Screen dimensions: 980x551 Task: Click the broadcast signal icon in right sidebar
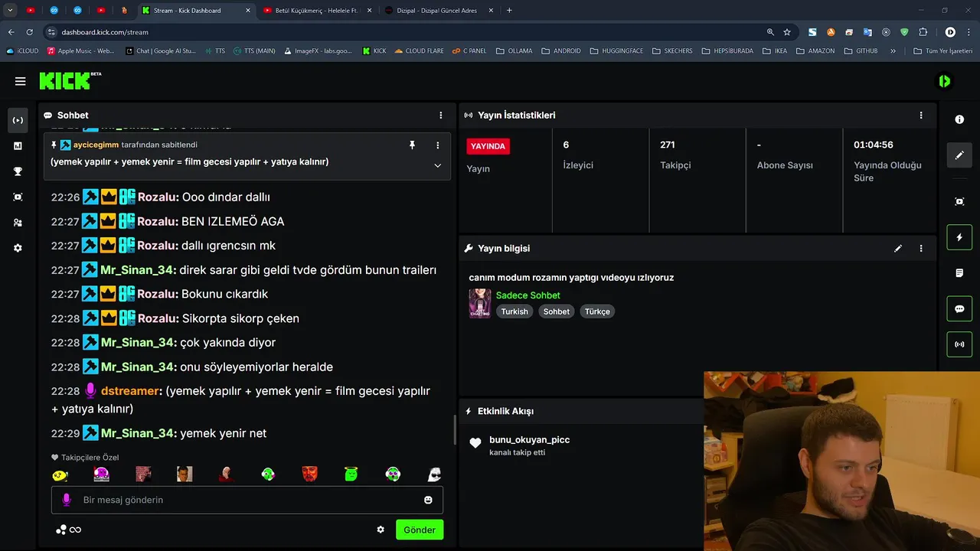click(x=959, y=344)
